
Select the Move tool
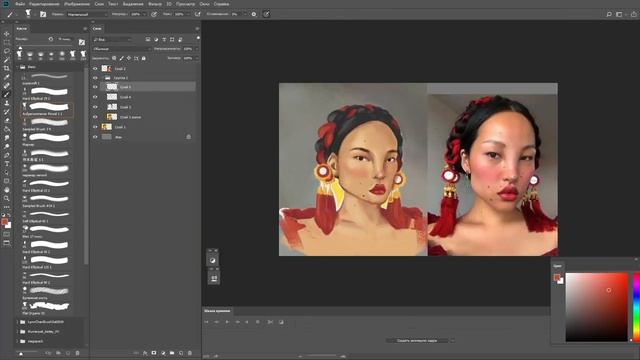7,33
